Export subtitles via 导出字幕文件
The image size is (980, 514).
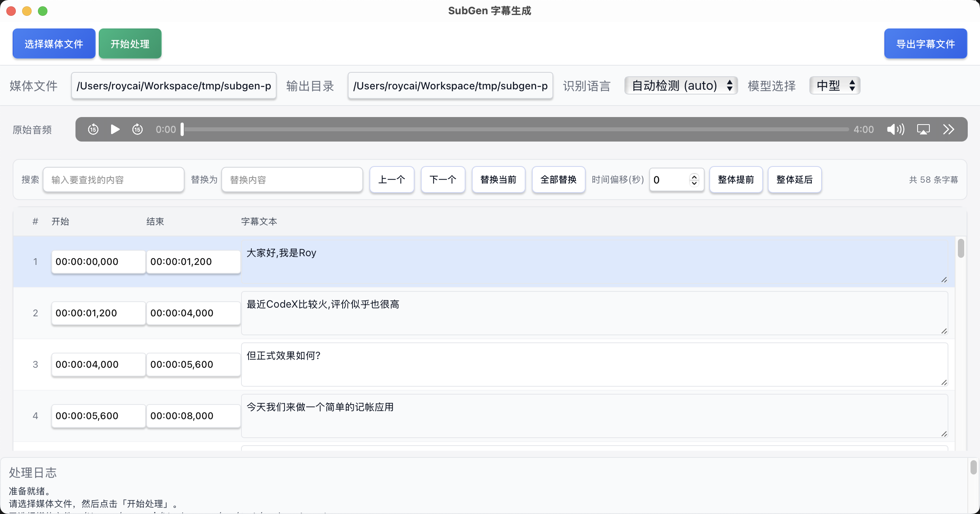point(925,43)
